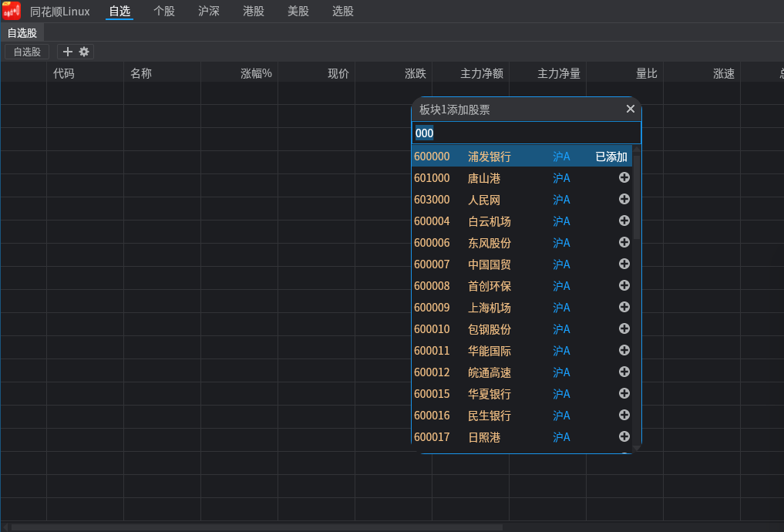The image size is (784, 532).
Task: Sort by the 名称 column header
Action: click(141, 73)
